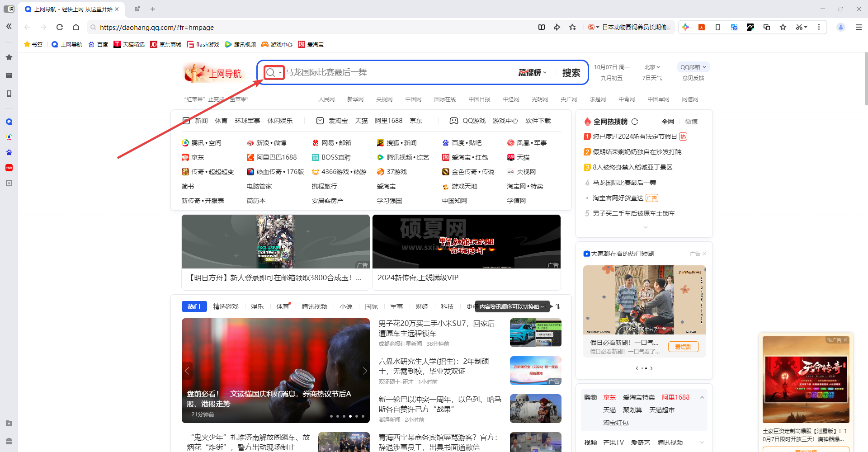Screen dimensions: 868x452
Task: Open the 百度•贴吧 link
Action: pyautogui.click(x=462, y=143)
